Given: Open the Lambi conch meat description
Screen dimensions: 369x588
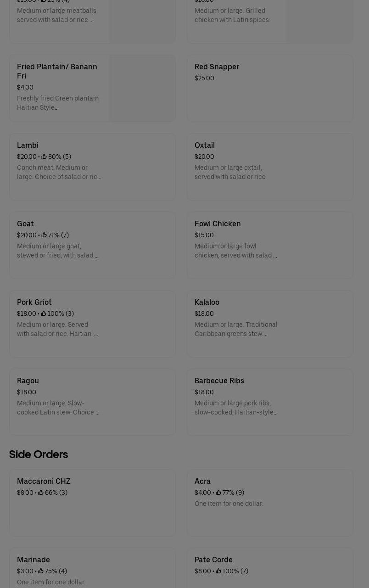Looking at the screenshot, I should coord(59,173).
